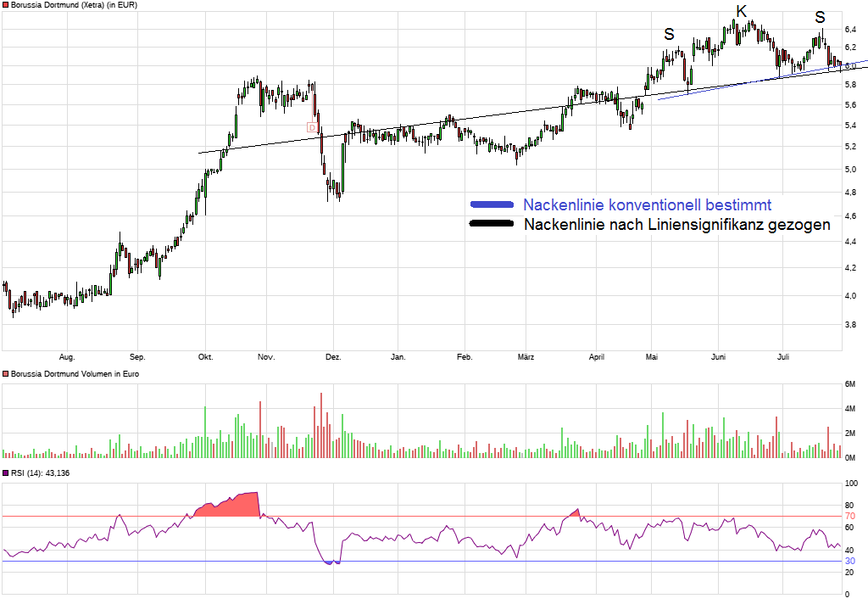Click the 3,8 price axis value
Screen dimensions: 868x604
[850, 325]
